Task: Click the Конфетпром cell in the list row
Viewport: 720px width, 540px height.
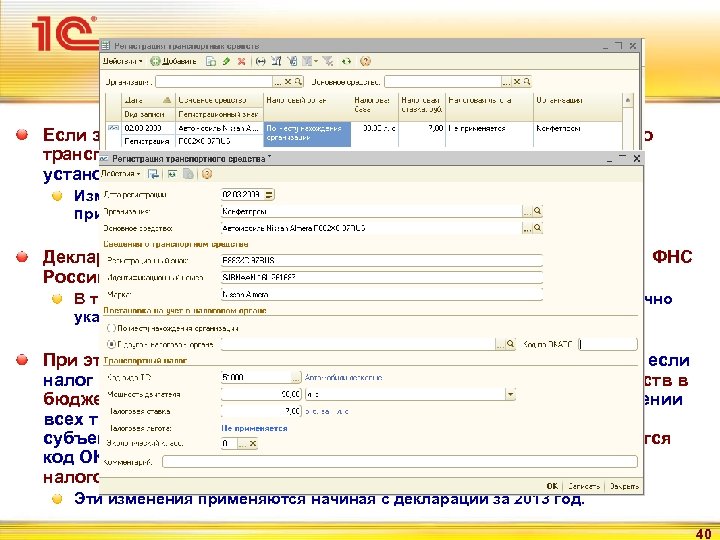Action: pyautogui.click(x=577, y=129)
